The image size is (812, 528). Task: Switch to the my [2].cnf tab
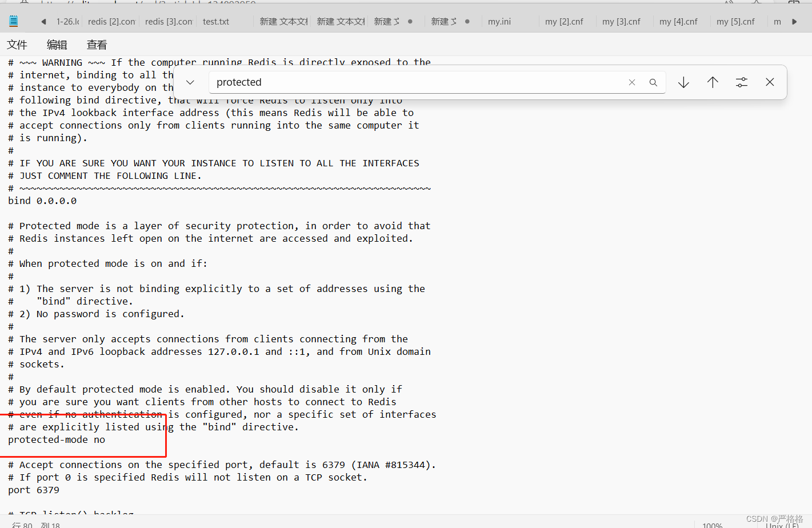[x=564, y=22]
